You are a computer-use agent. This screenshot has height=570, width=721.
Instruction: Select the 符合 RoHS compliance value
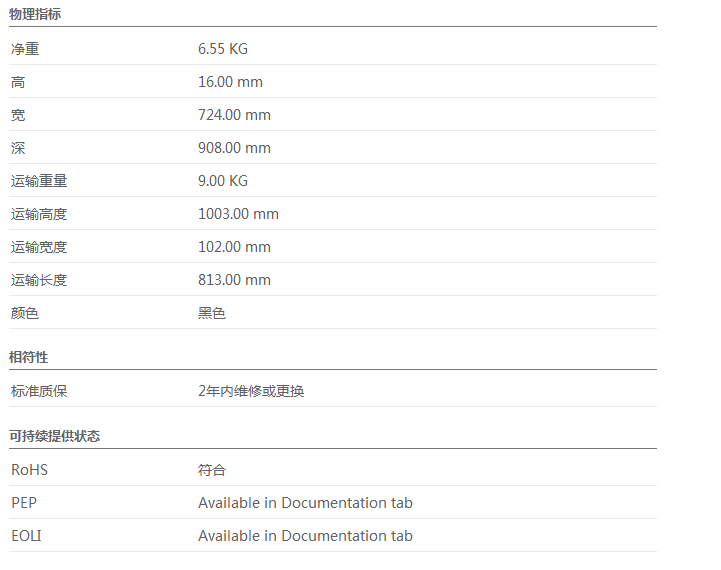point(212,470)
